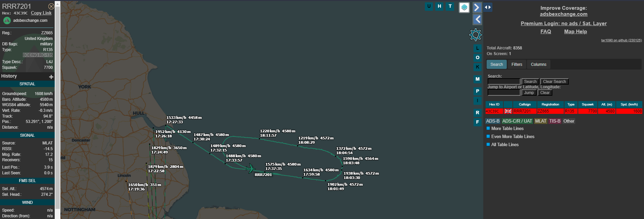The image size is (644, 219).
Task: Click the Search button beside the search field
Action: (530, 82)
